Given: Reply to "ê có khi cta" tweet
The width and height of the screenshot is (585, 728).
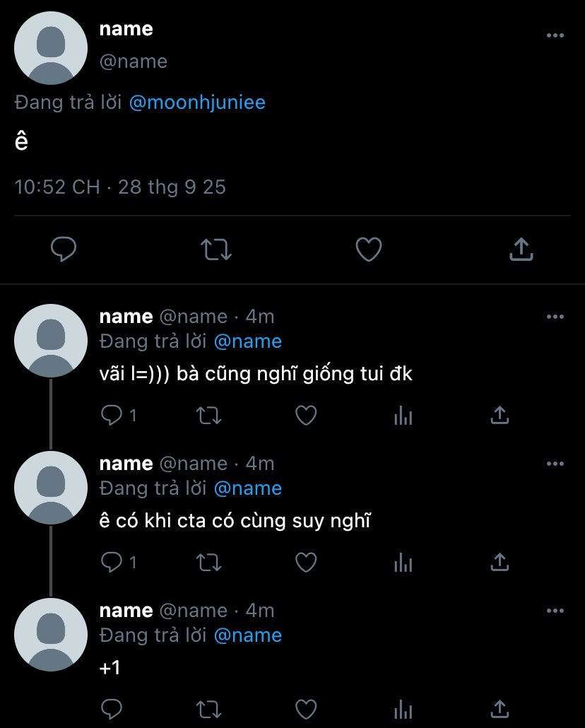Looking at the screenshot, I should point(112,563).
